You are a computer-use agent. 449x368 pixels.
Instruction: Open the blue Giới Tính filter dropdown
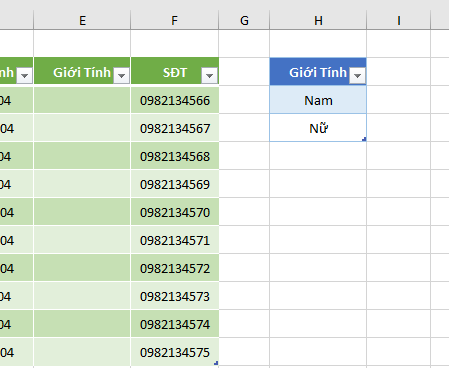[x=357, y=75]
